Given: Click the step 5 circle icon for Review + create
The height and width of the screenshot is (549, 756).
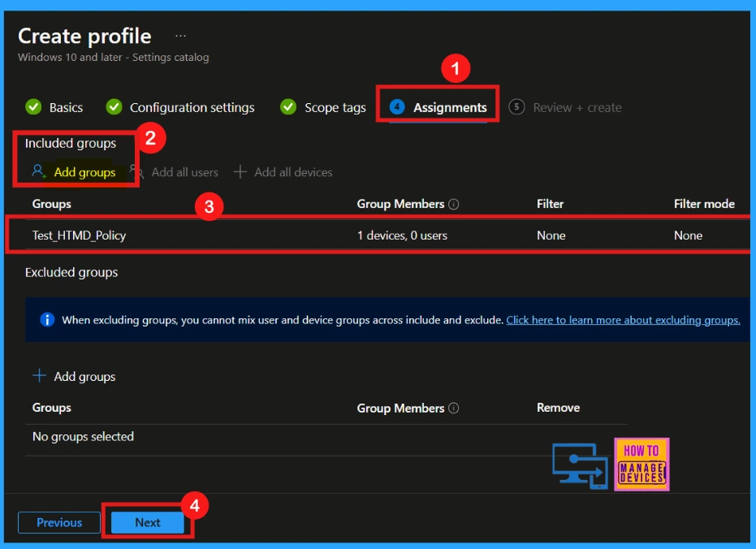Looking at the screenshot, I should [516, 107].
